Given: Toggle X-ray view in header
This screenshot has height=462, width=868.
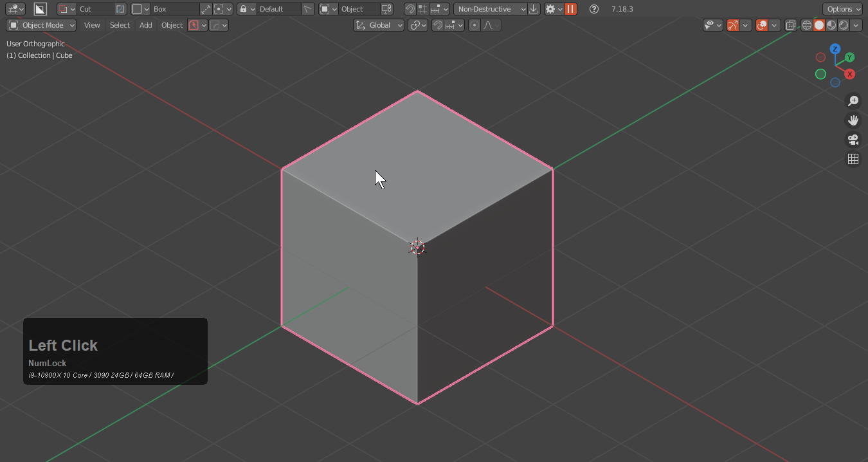Looking at the screenshot, I should (x=791, y=25).
